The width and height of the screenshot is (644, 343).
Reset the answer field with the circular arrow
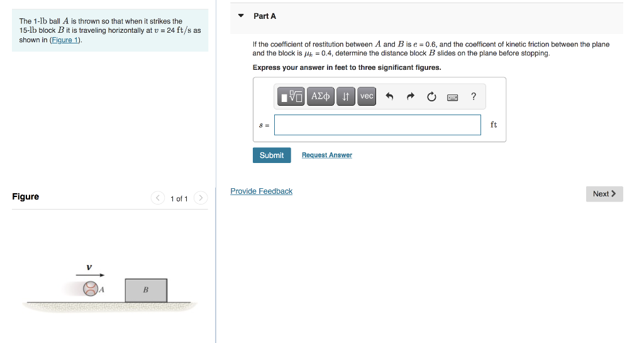431,96
